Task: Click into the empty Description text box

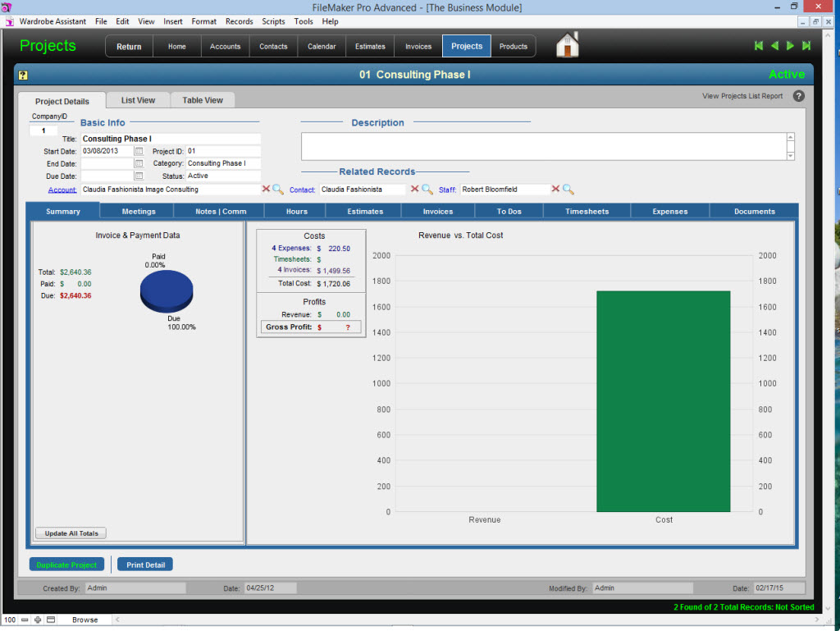Action: [x=543, y=146]
